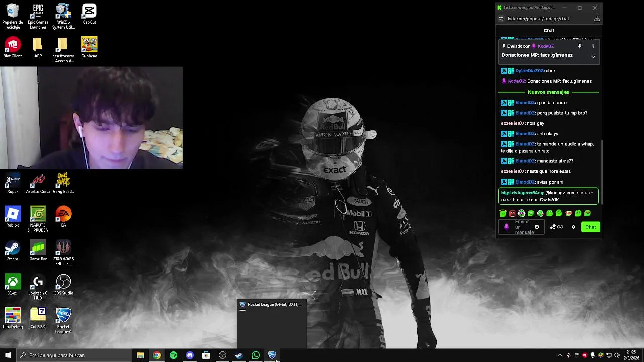
Task: Select the Cuphead desktop icon
Action: (x=89, y=48)
